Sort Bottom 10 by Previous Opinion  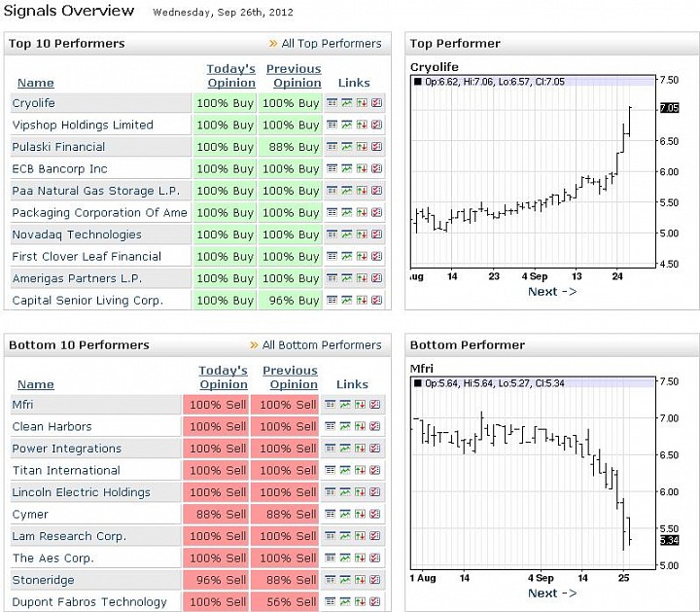click(x=291, y=378)
